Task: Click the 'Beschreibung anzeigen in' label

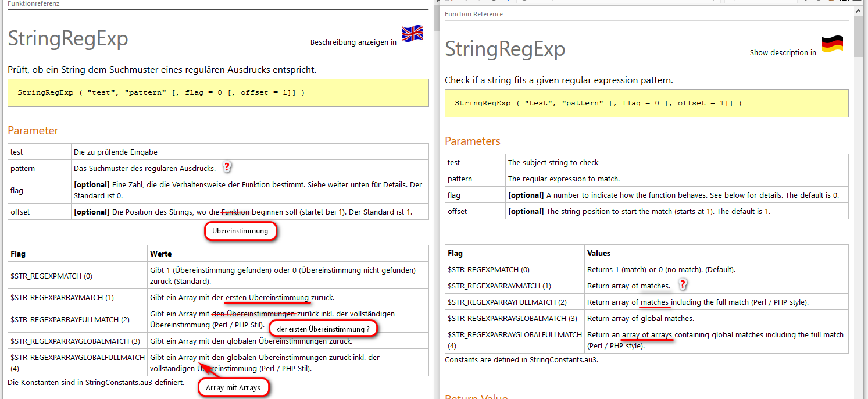Action: tap(353, 42)
